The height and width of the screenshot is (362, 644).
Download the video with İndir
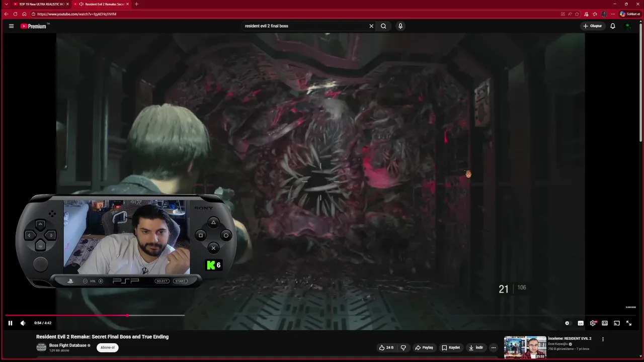[x=476, y=347]
